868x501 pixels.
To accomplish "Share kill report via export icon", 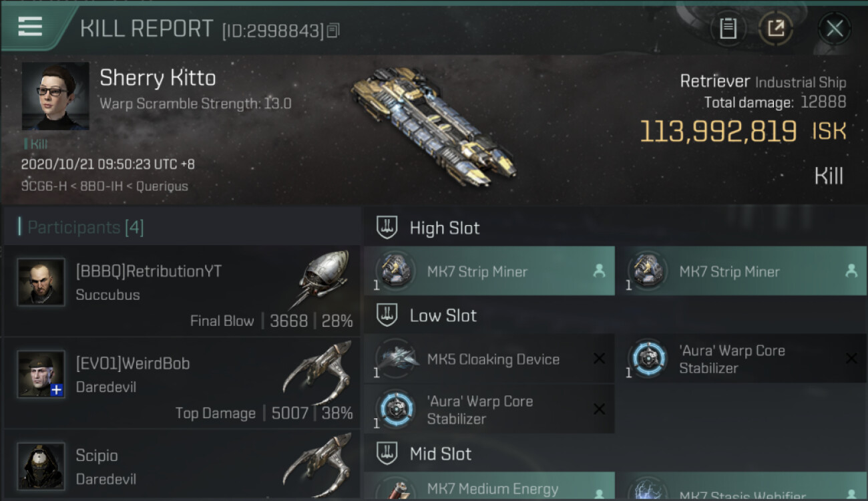I will [775, 29].
